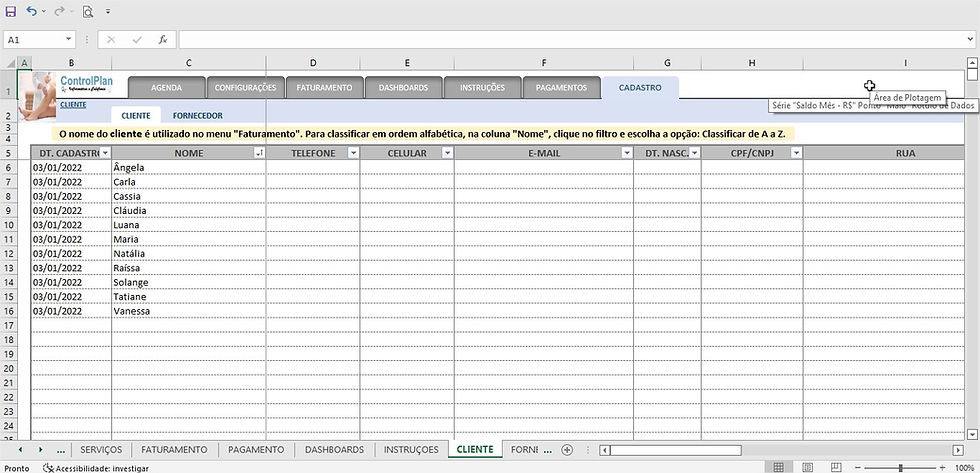The height and width of the screenshot is (473, 980).
Task: Click the vertical scroll up arrow
Action: click(972, 62)
